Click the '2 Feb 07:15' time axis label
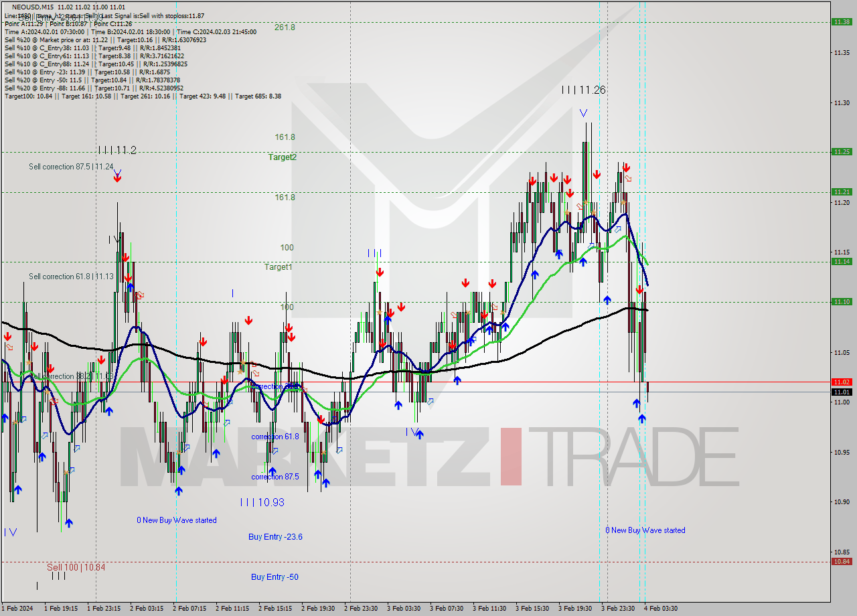 (x=189, y=609)
